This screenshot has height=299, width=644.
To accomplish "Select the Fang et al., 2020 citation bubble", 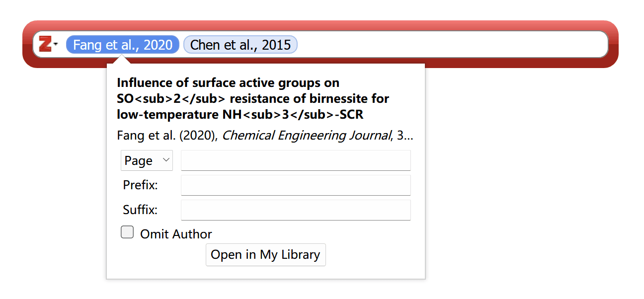I will [123, 45].
